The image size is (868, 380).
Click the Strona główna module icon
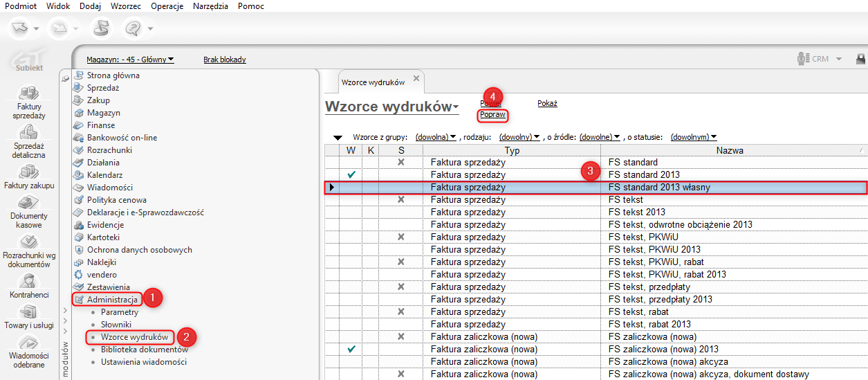tap(79, 75)
